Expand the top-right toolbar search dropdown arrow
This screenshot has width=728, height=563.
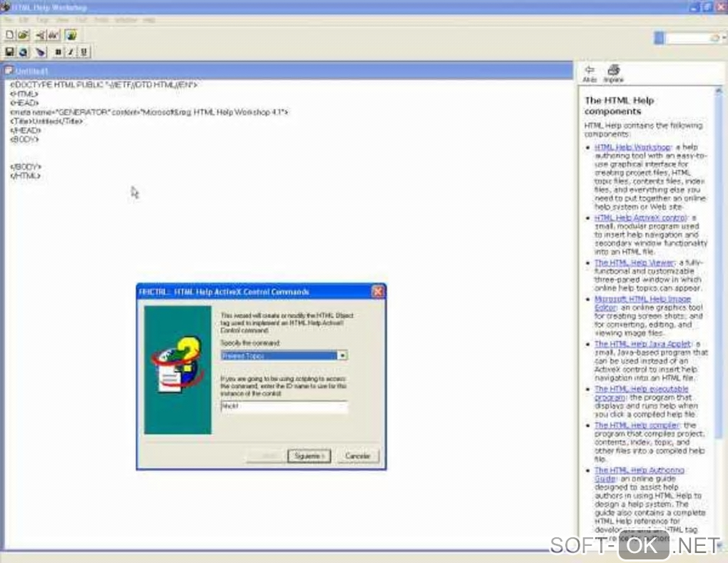[x=724, y=38]
